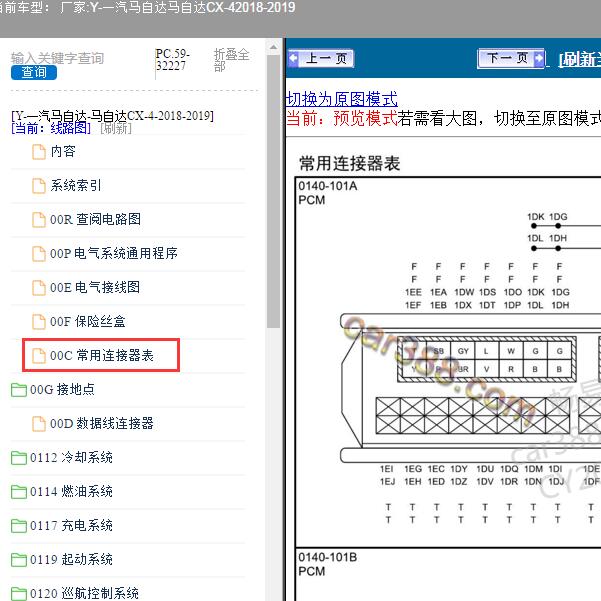Viewport: 601px width, 601px height.
Task: Click the 当前:线路图 link
Action: [51, 128]
